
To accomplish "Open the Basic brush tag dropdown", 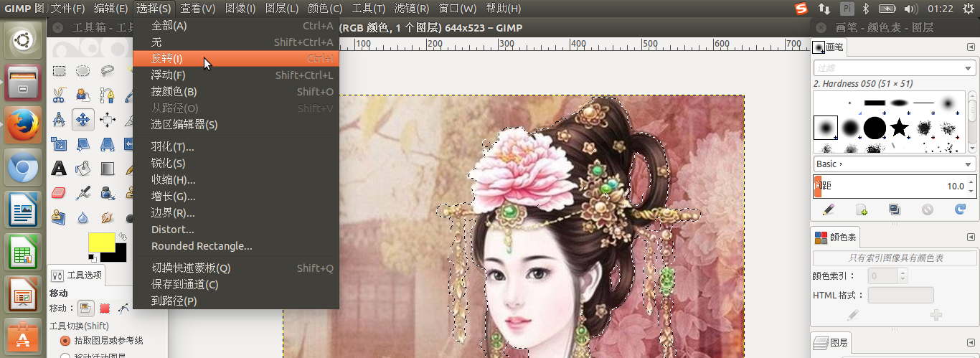I will pyautogui.click(x=895, y=164).
